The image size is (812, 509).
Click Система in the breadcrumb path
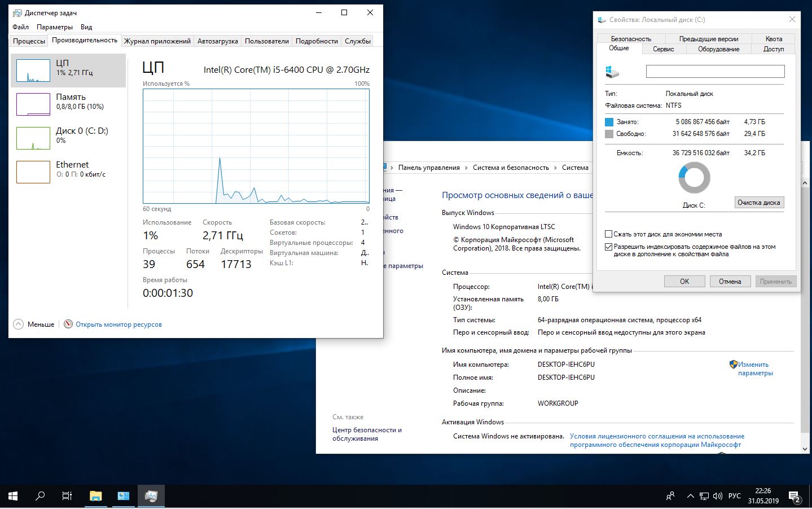[575, 168]
